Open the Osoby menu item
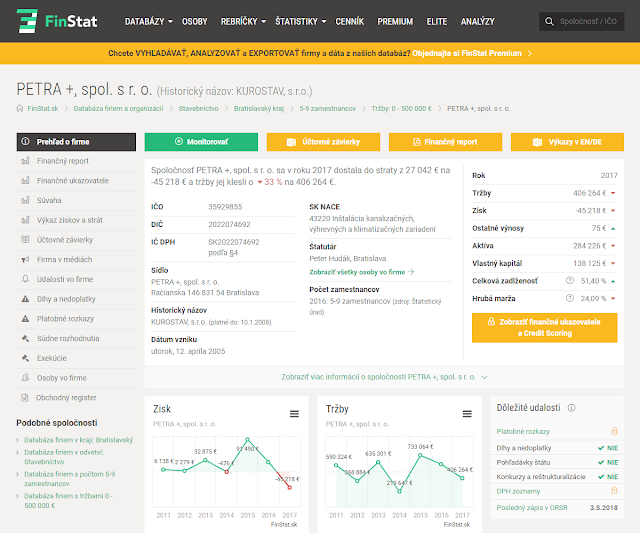Viewport: 640px width, 533px height. tap(195, 22)
